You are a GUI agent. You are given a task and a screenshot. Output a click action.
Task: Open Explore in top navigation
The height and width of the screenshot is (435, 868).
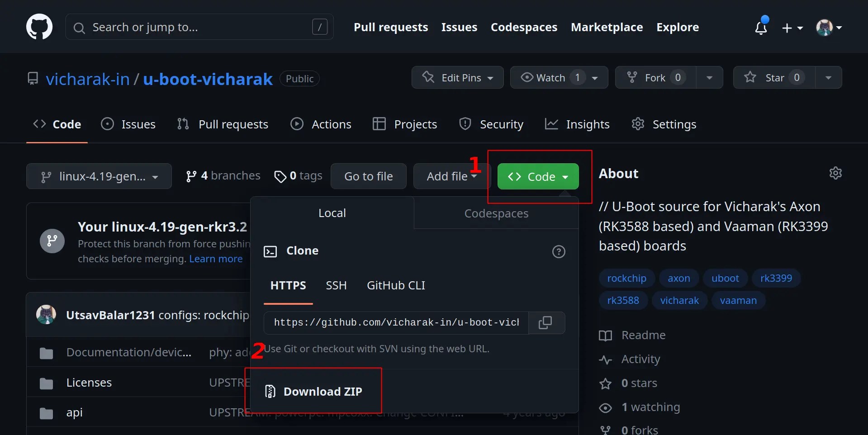click(678, 27)
